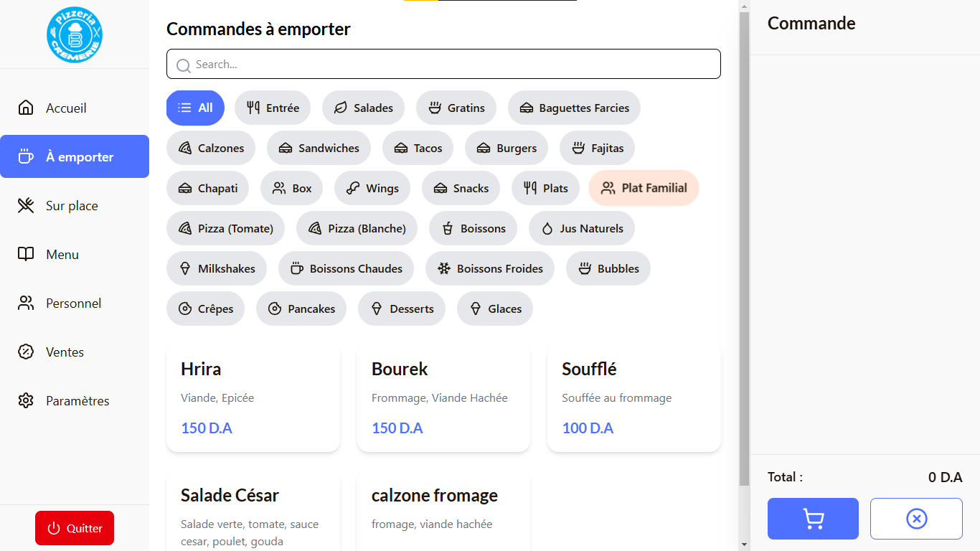Click the Ventes percent badge icon
Viewport: 980px width, 551px height.
coord(26,352)
